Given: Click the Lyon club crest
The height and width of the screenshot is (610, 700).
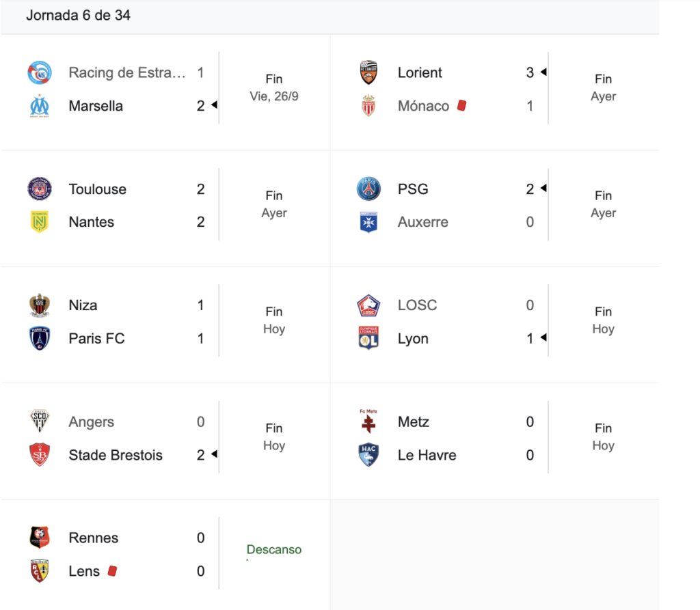Looking at the screenshot, I should [368, 338].
